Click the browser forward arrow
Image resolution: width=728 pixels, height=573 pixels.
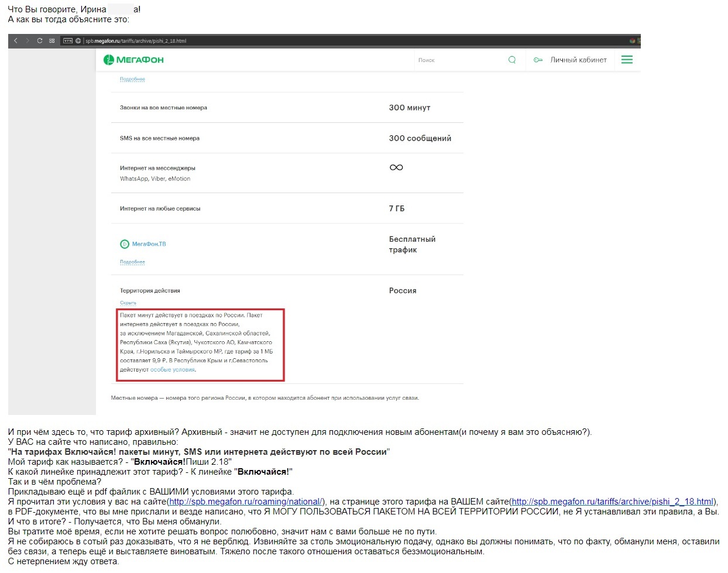pos(27,41)
